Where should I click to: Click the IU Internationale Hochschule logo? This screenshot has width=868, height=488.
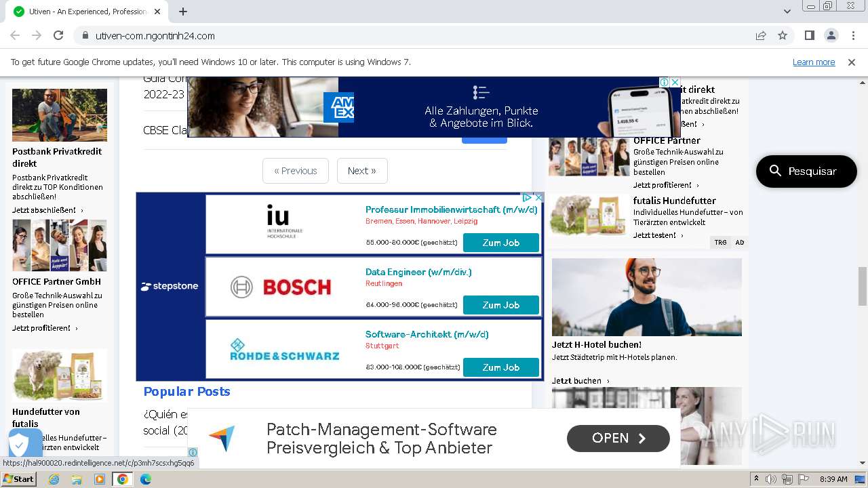pos(285,222)
